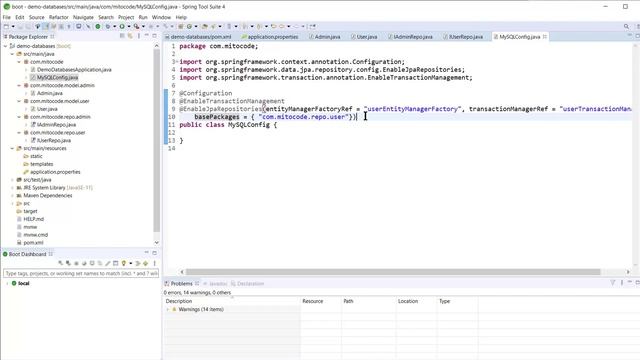Click the Problems filter funnel icon
Screen dimensions: 640x360
(x=613, y=282)
